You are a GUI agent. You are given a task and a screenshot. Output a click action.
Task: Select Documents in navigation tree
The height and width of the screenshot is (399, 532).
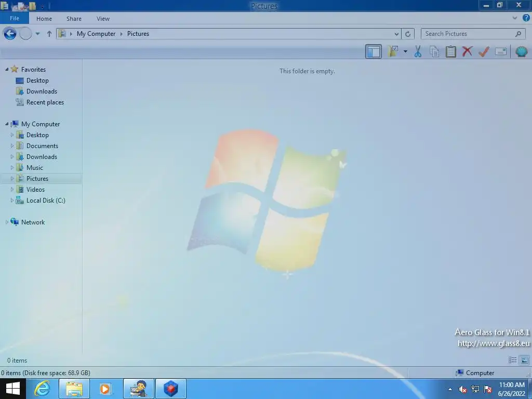[x=42, y=146]
